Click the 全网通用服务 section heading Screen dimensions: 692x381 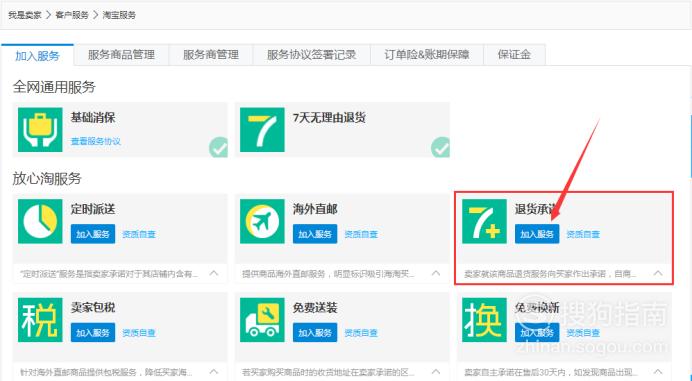[x=54, y=87]
